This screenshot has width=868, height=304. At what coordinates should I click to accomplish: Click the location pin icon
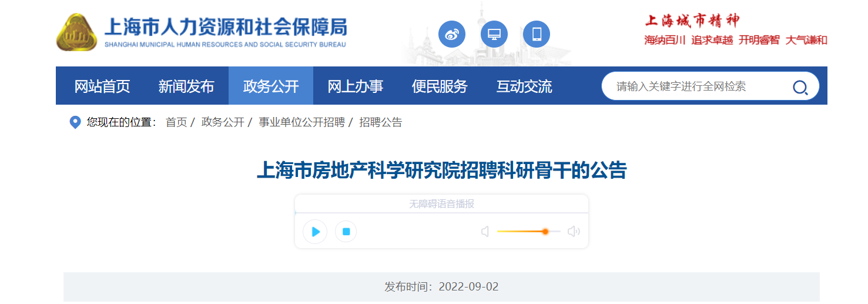click(75, 122)
